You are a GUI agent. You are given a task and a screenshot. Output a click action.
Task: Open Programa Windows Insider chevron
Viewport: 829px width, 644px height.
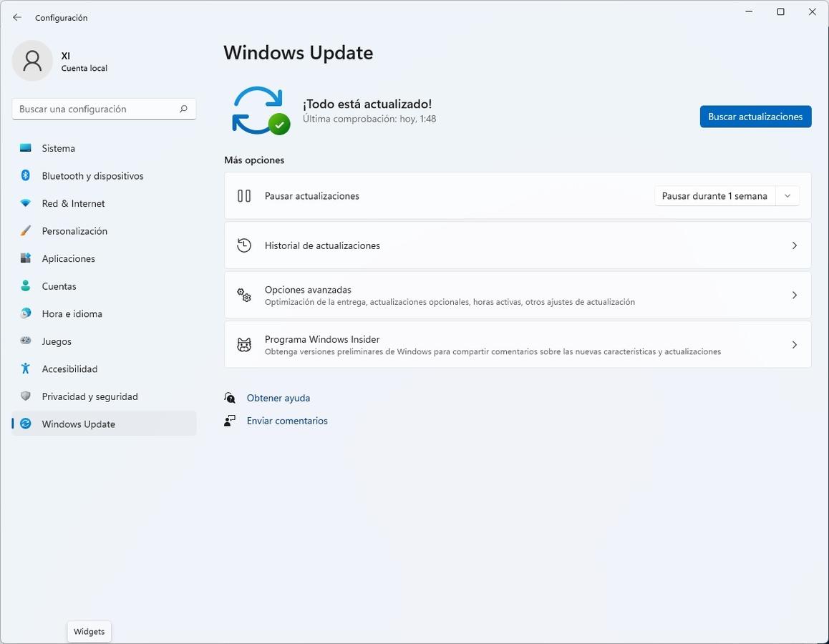794,345
